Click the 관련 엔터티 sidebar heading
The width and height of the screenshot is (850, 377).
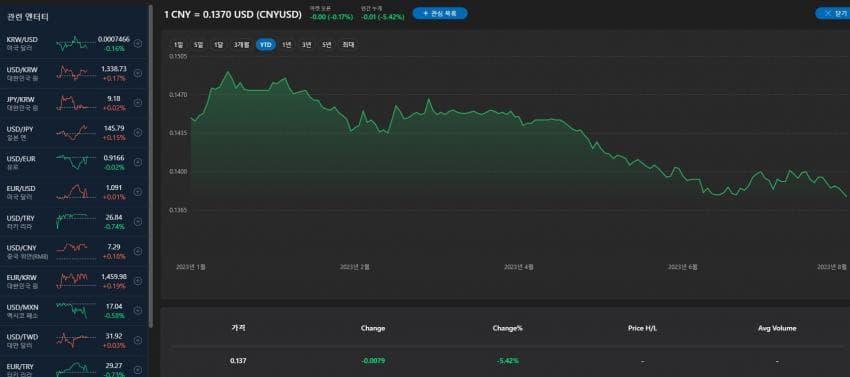coord(28,17)
